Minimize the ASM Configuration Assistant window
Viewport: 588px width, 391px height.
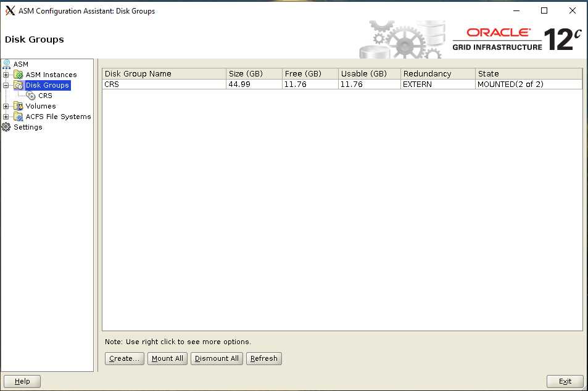(516, 10)
